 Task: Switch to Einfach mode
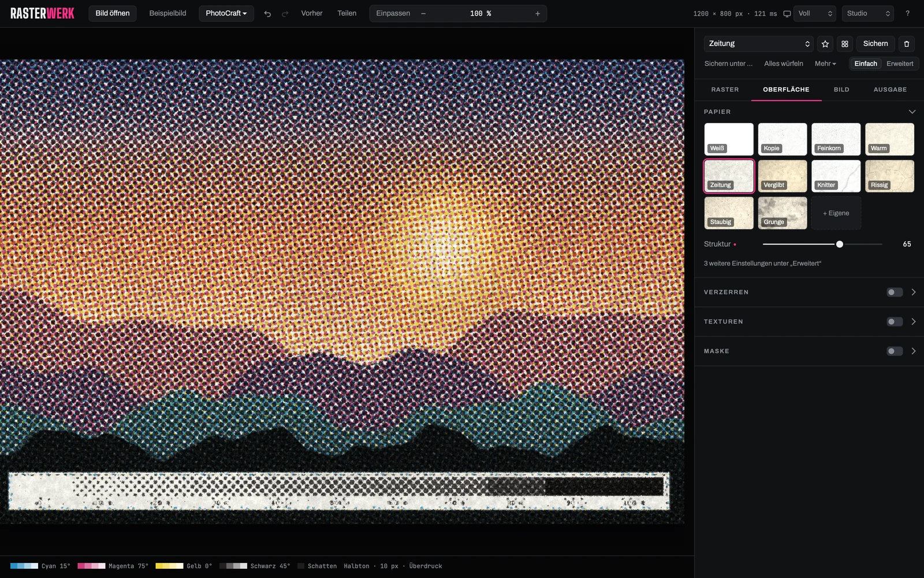pos(866,64)
